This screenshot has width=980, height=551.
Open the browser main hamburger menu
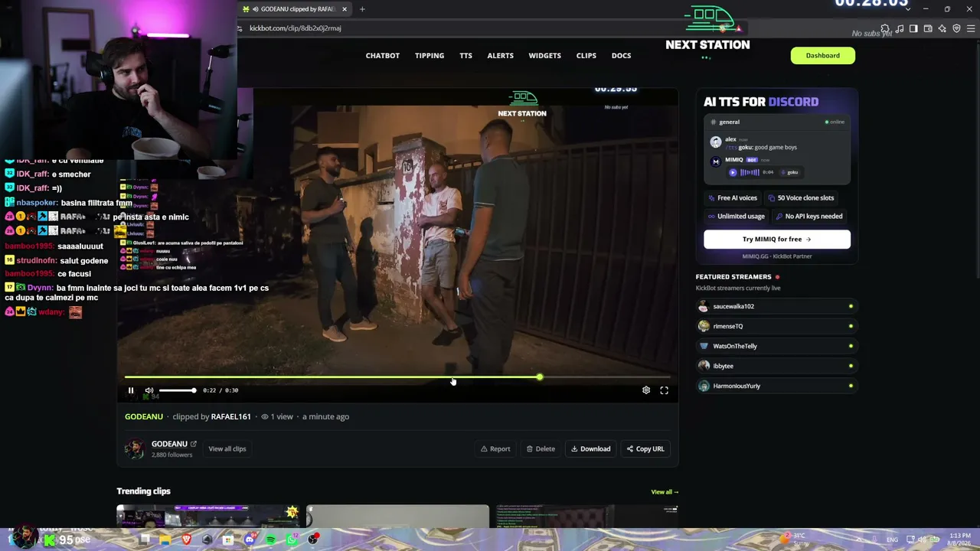[x=971, y=29]
